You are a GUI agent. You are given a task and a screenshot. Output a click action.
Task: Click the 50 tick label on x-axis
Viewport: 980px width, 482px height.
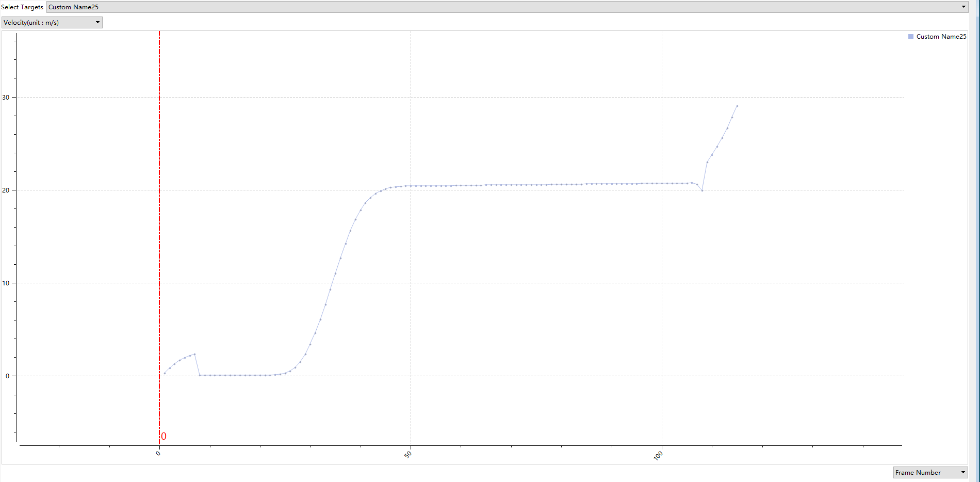click(408, 455)
